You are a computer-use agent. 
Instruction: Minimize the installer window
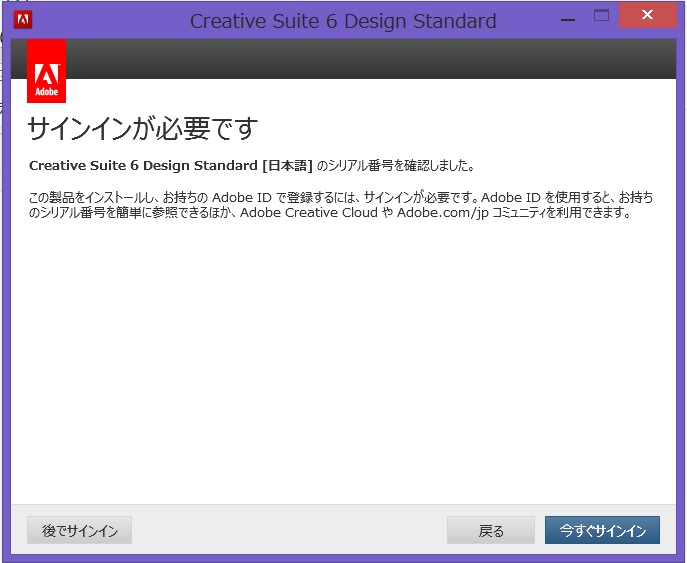tap(568, 20)
